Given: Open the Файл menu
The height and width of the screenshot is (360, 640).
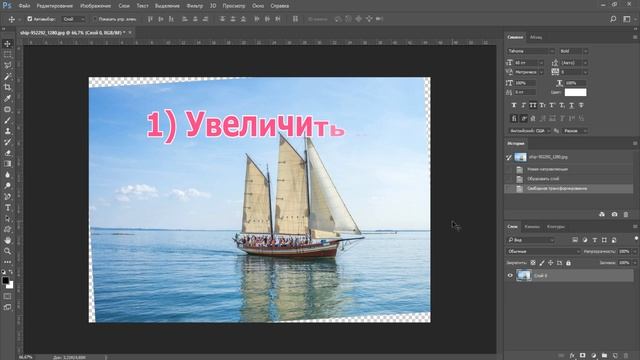Looking at the screenshot, I should tap(24, 6).
